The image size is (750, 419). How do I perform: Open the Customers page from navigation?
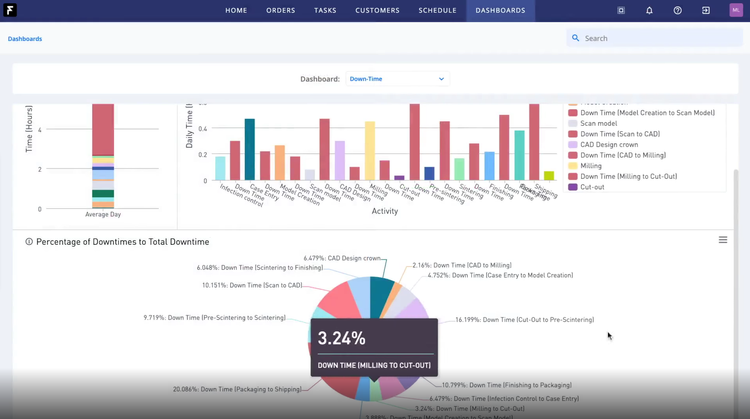coord(377,11)
